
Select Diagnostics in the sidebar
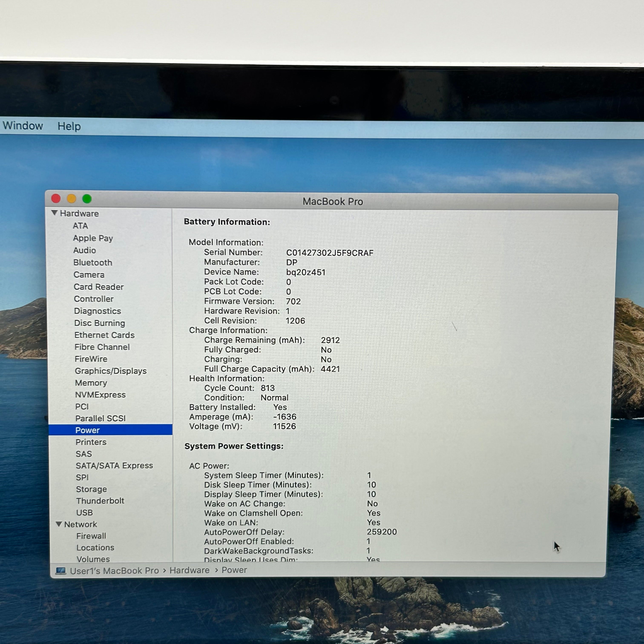(x=97, y=311)
